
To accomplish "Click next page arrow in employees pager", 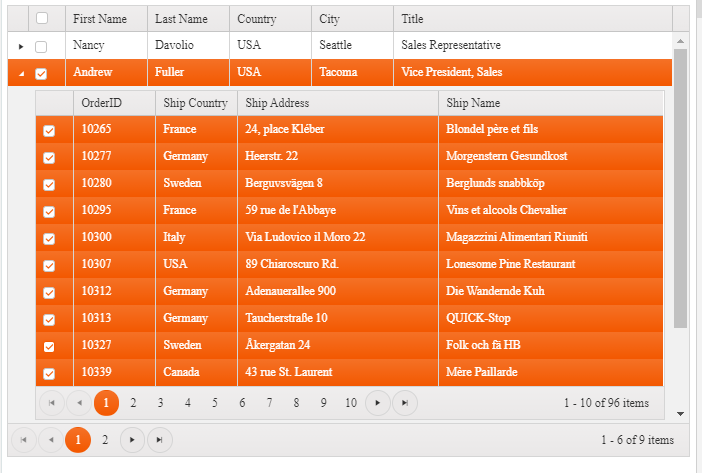I will 132,440.
